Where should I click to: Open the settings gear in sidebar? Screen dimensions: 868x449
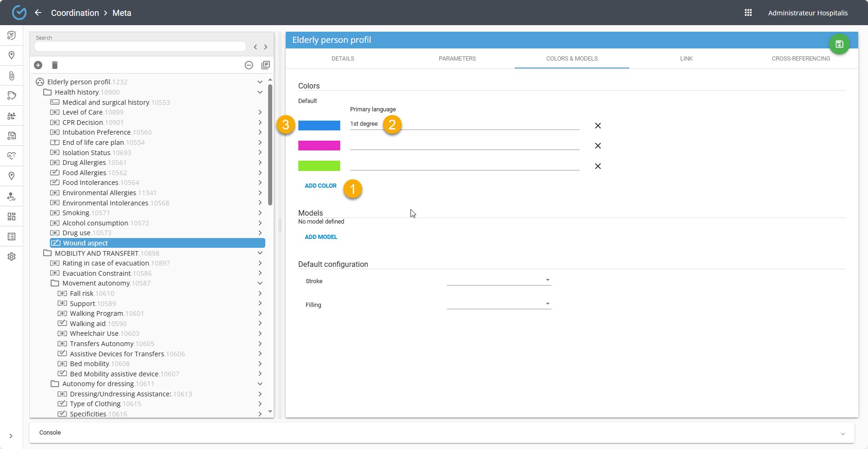pos(12,257)
